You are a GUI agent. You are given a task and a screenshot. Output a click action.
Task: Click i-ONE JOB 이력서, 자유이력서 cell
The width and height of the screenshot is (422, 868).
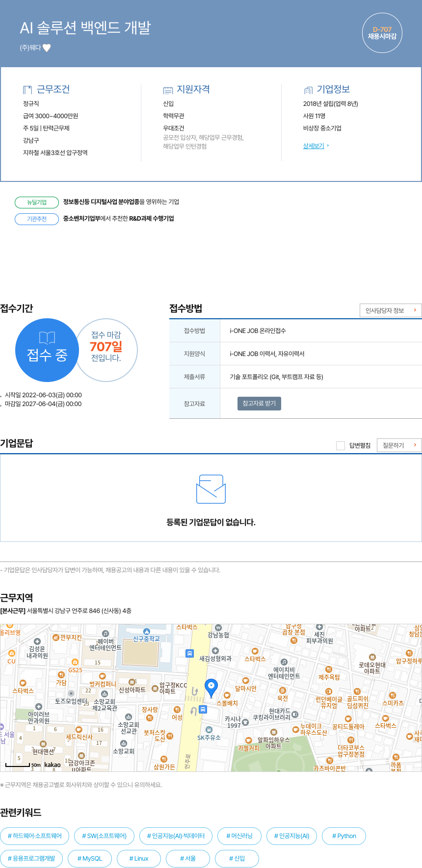321,354
